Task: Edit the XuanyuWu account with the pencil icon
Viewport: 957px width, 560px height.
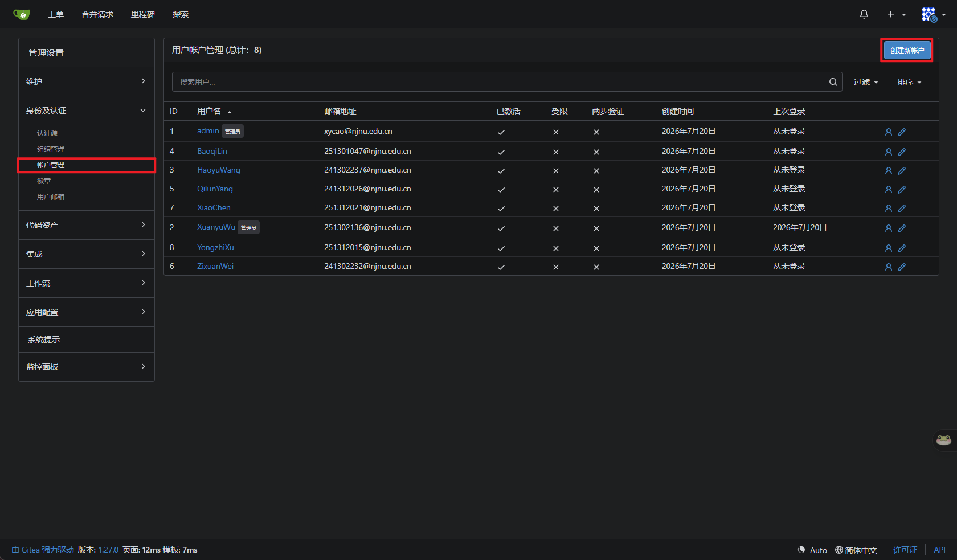Action: coord(902,228)
